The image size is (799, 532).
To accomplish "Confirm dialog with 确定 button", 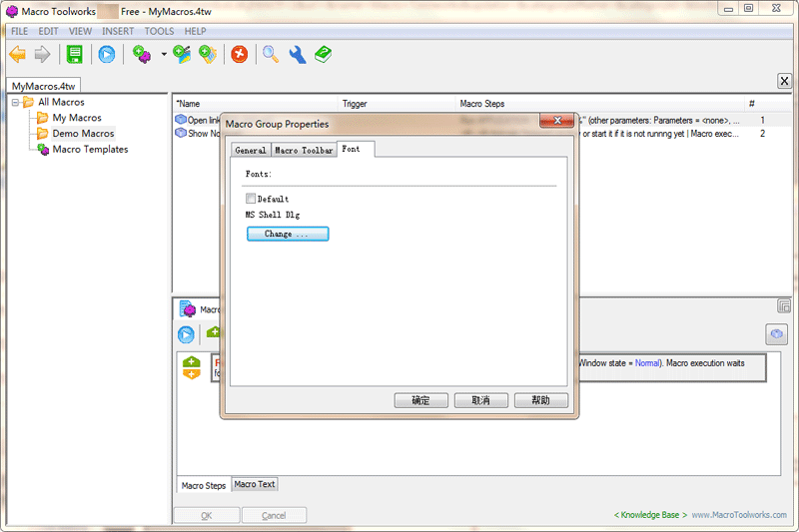I will (x=420, y=400).
